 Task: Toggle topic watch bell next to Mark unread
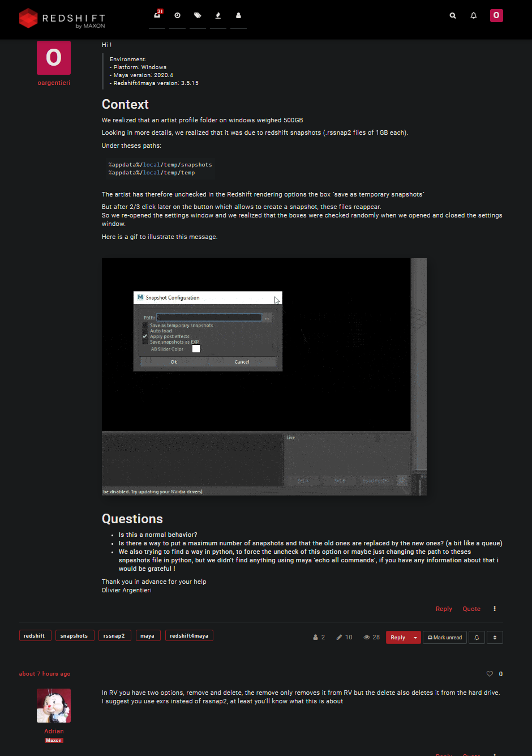477,637
